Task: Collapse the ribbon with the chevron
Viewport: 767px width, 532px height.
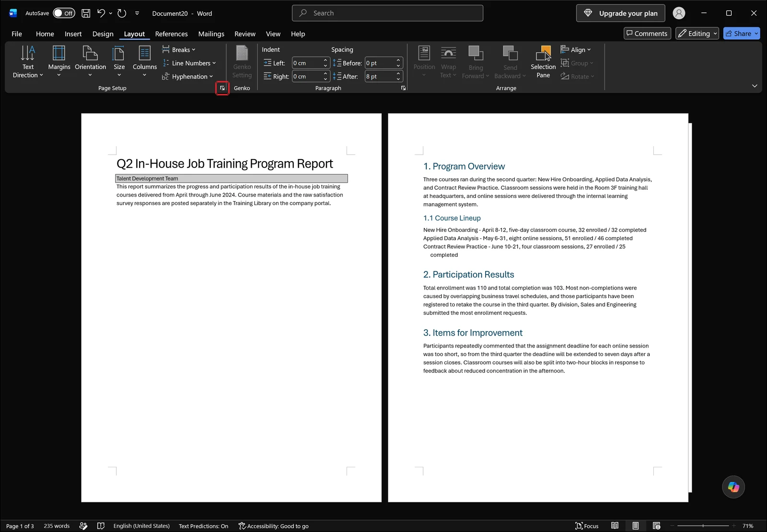Action: click(755, 86)
